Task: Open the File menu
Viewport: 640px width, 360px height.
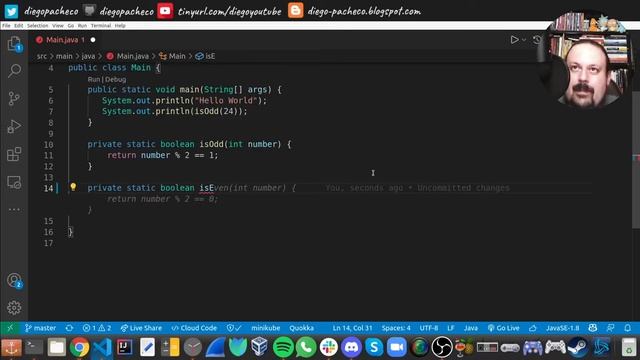Action: pos(6,25)
